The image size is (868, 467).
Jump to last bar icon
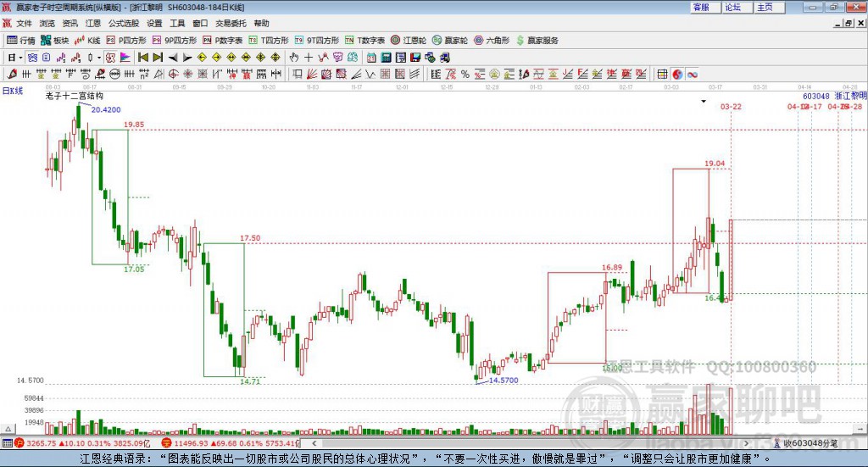click(158, 58)
